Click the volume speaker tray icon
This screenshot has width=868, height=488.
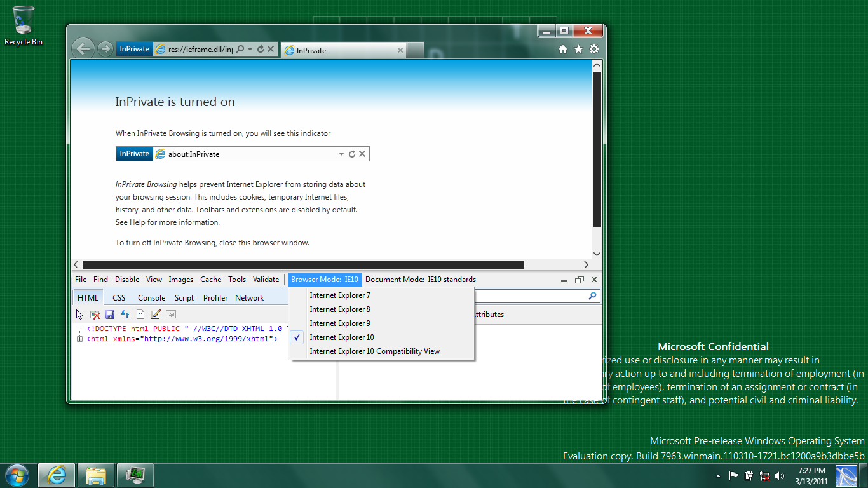(780, 475)
